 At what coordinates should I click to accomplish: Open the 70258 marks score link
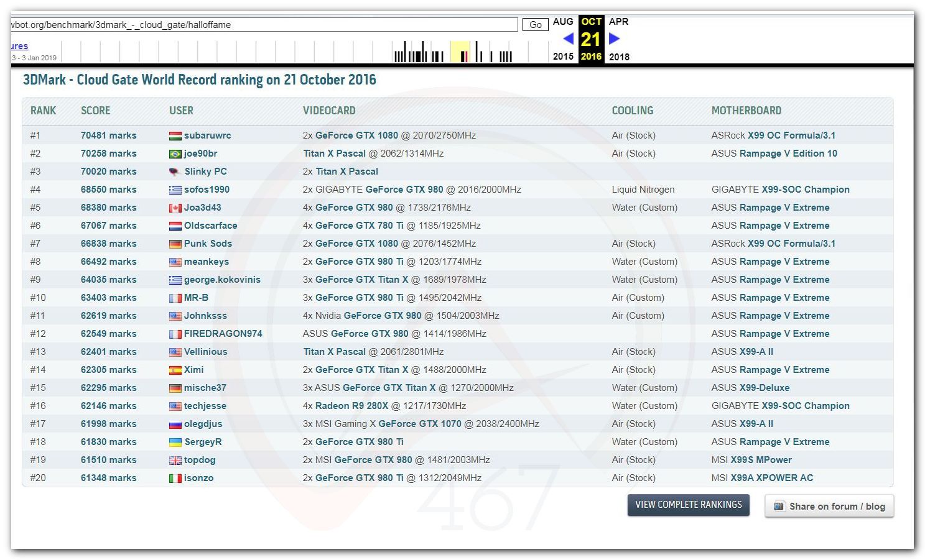109,154
